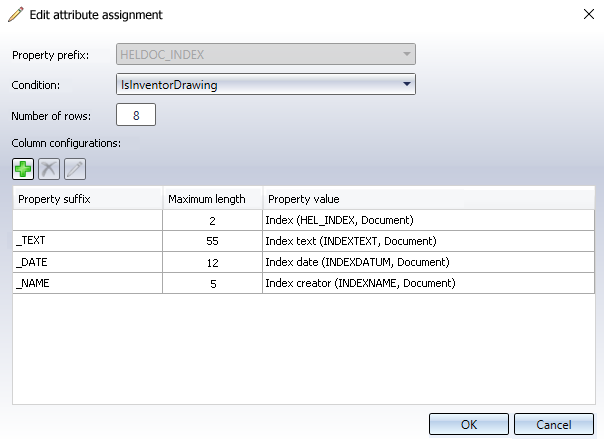Select the _DATE property suffix cell
Viewport: 604px width, 439px height.
click(87, 262)
